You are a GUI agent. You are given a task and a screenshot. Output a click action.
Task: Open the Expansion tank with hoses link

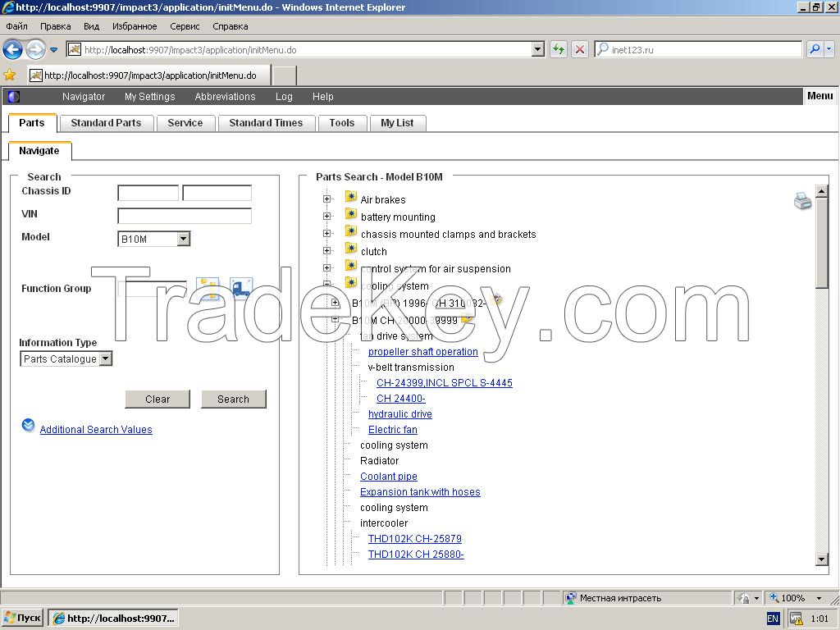pyautogui.click(x=420, y=491)
